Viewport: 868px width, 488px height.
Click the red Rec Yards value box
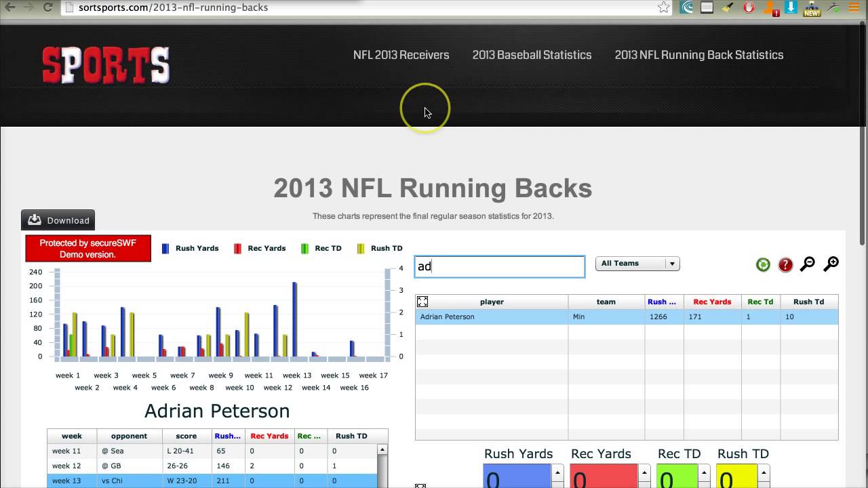coord(604,476)
